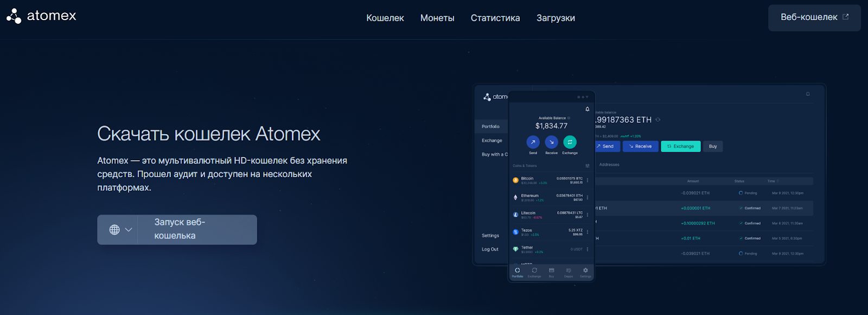
Task: Click the Coins & Tokens label
Action: tap(525, 166)
